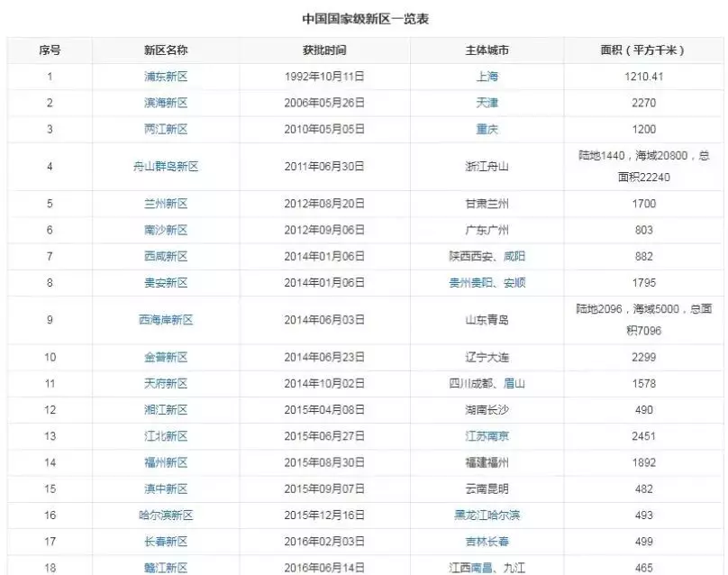Select the date 2012年09月06日
This screenshot has height=575, width=728.
324,231
